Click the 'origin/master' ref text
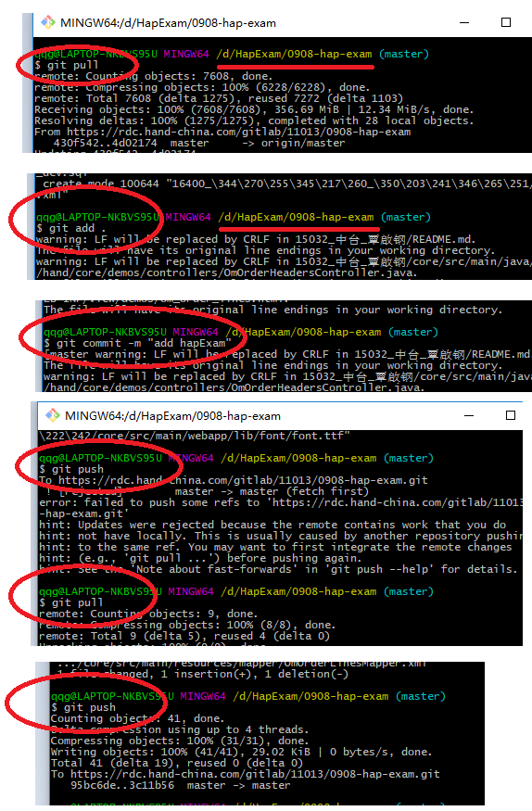The image size is (532, 811). click(302, 144)
